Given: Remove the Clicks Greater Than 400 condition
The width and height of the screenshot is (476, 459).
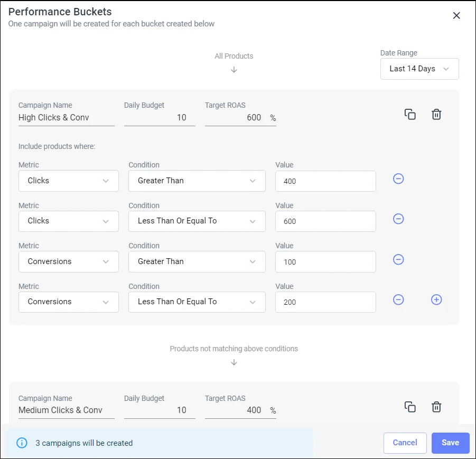Looking at the screenshot, I should (x=398, y=179).
